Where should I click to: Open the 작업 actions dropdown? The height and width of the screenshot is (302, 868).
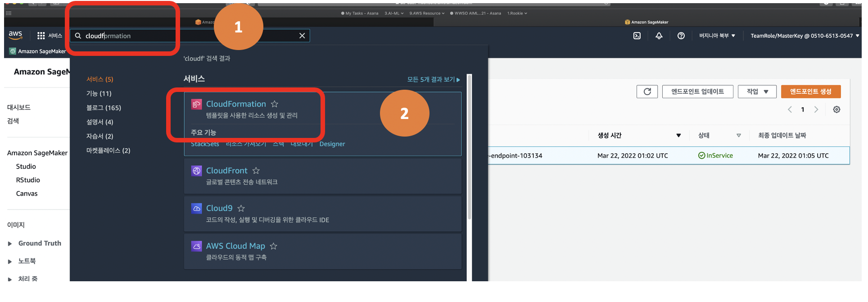(757, 92)
